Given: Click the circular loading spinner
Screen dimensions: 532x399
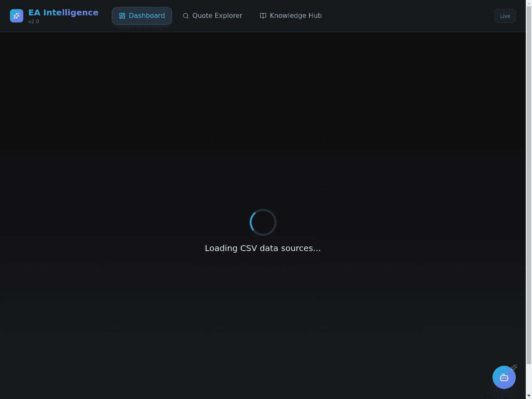Looking at the screenshot, I should (263, 222).
